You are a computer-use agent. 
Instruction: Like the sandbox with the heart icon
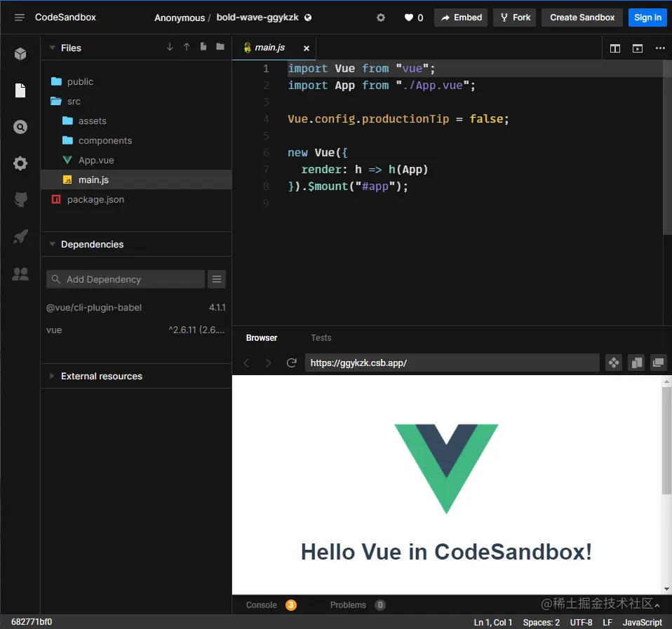[x=409, y=18]
